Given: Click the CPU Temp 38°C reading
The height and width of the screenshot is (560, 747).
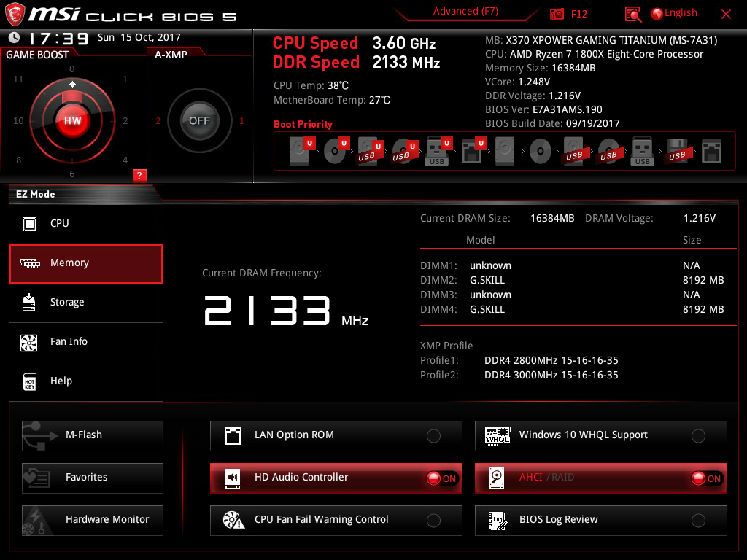Looking at the screenshot, I should point(311,86).
